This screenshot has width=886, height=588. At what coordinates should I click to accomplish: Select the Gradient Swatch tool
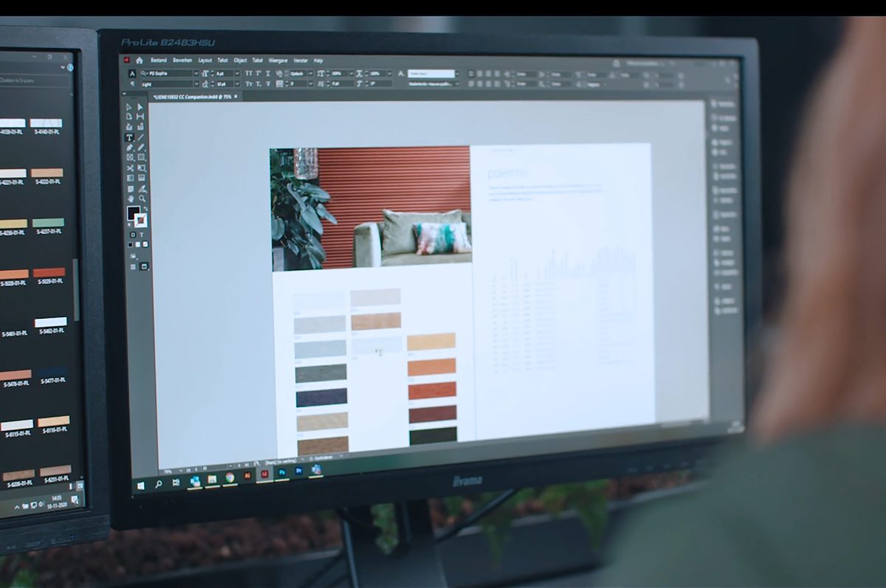[x=129, y=177]
